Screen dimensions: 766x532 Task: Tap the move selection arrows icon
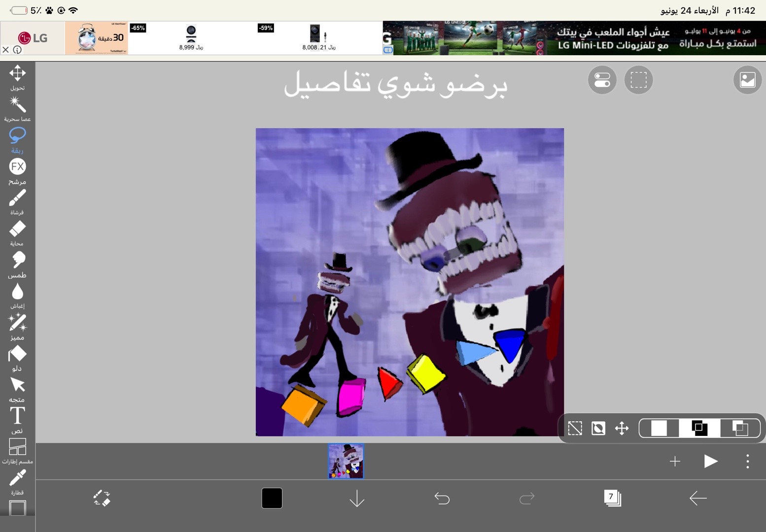point(622,428)
